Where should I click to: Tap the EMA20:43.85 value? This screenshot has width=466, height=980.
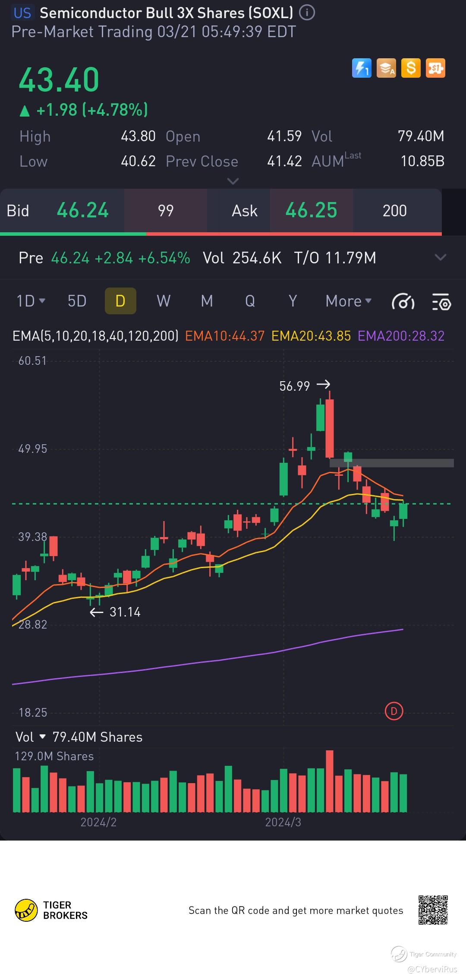pos(311,336)
